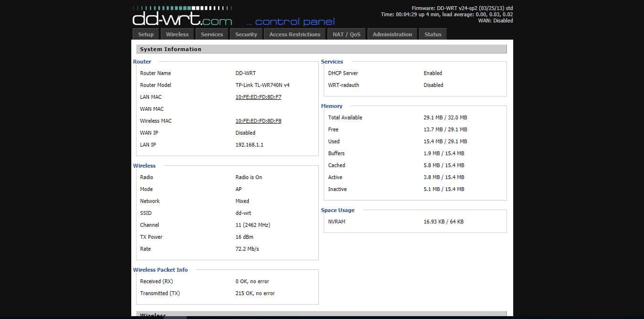Select the SSID value dd-wrt

(x=243, y=213)
